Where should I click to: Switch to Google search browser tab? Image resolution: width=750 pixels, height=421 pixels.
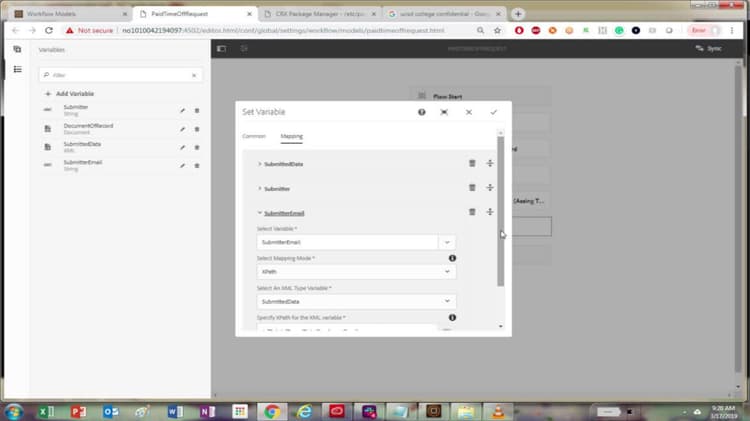(x=444, y=14)
